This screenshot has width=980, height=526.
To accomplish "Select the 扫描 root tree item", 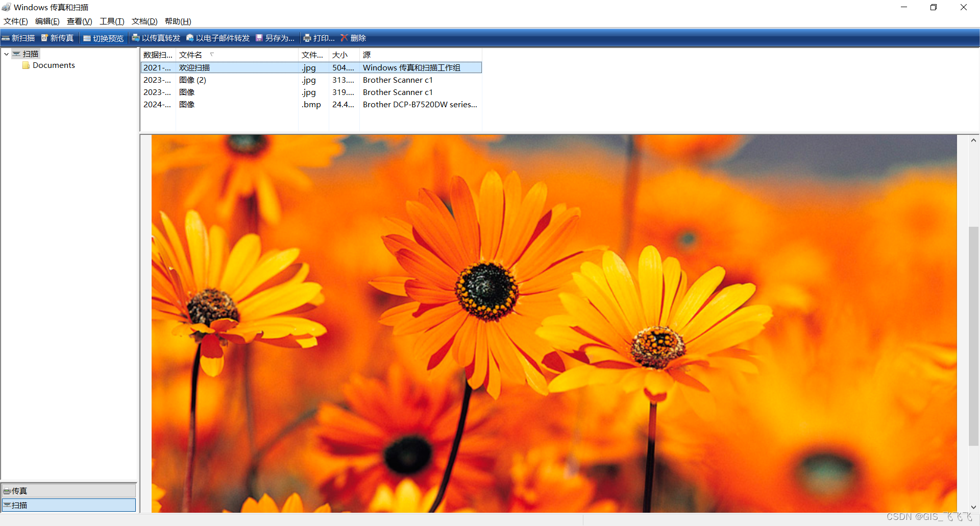I will coord(31,54).
